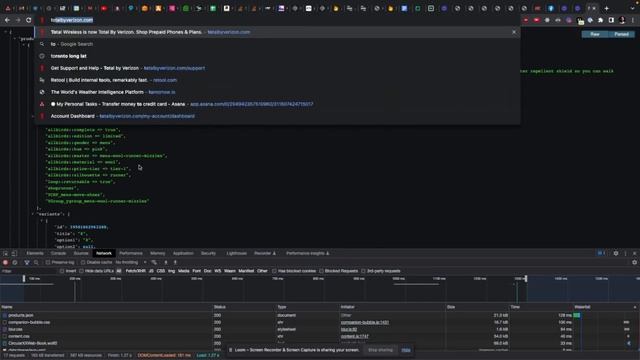Open DevTools settings gear

616,253
